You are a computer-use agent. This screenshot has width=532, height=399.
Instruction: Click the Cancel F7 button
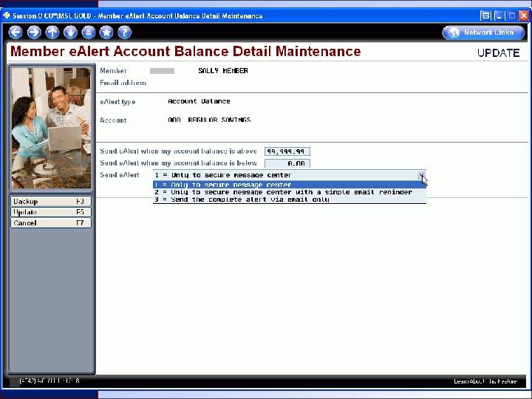51,223
